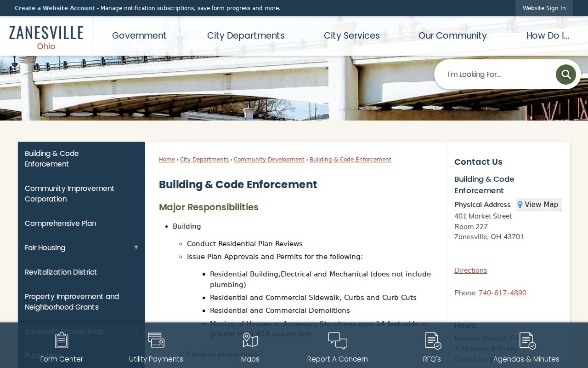Click Create a Website Account link
The image size is (588, 368).
point(55,8)
